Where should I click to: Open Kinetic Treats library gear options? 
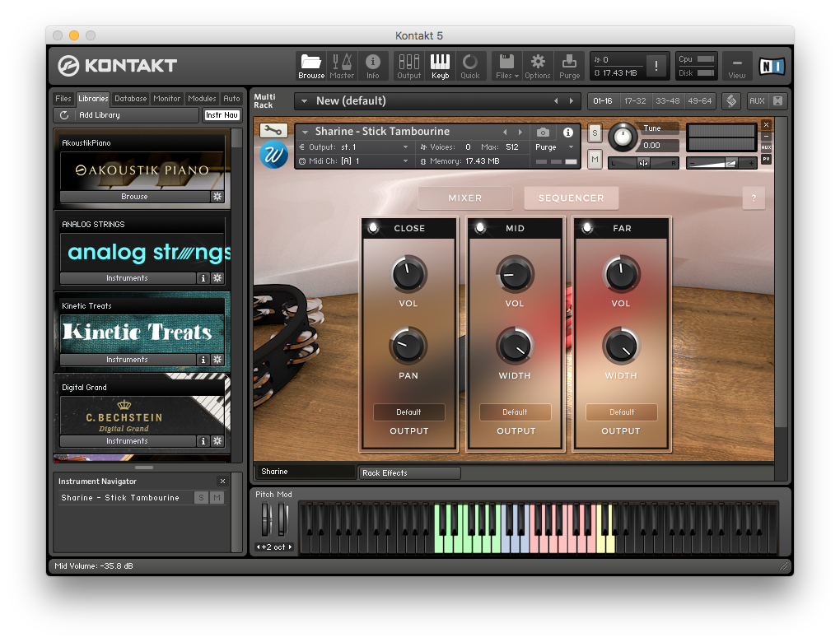[x=217, y=360]
